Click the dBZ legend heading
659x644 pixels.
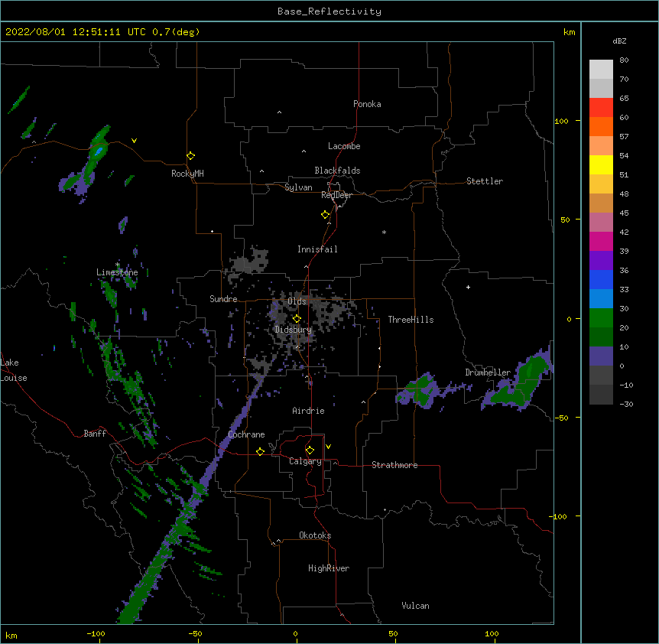pyautogui.click(x=619, y=41)
